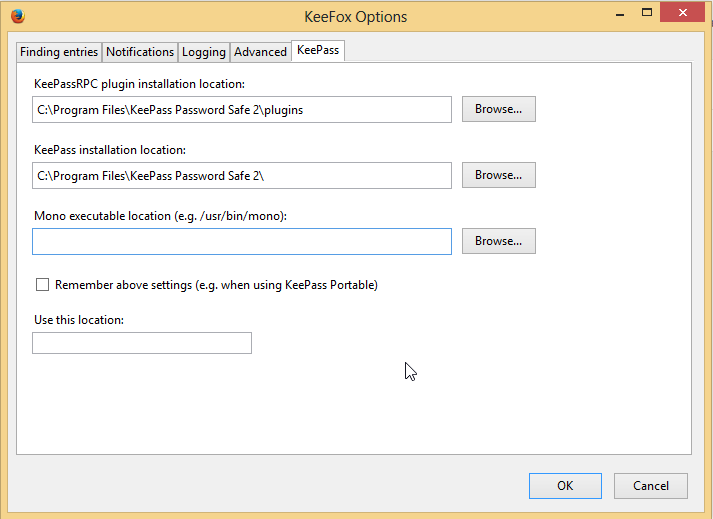Select the Advanced tab

coord(260,52)
